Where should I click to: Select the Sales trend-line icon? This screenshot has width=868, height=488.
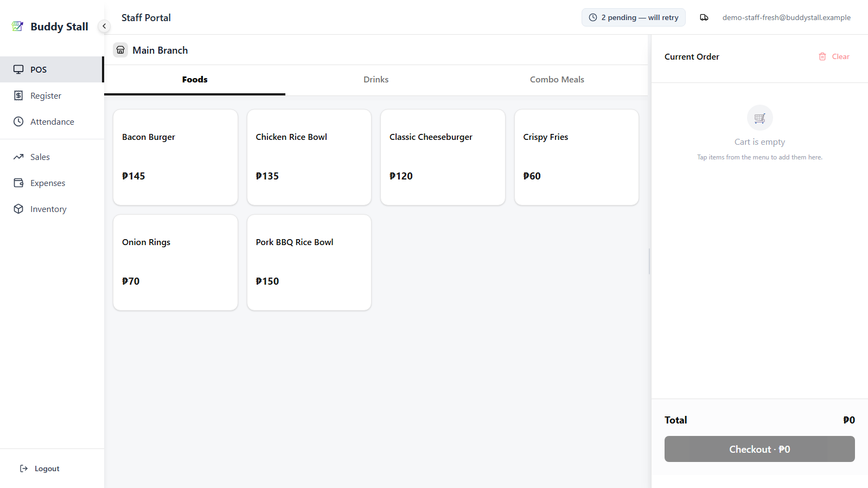(x=18, y=157)
